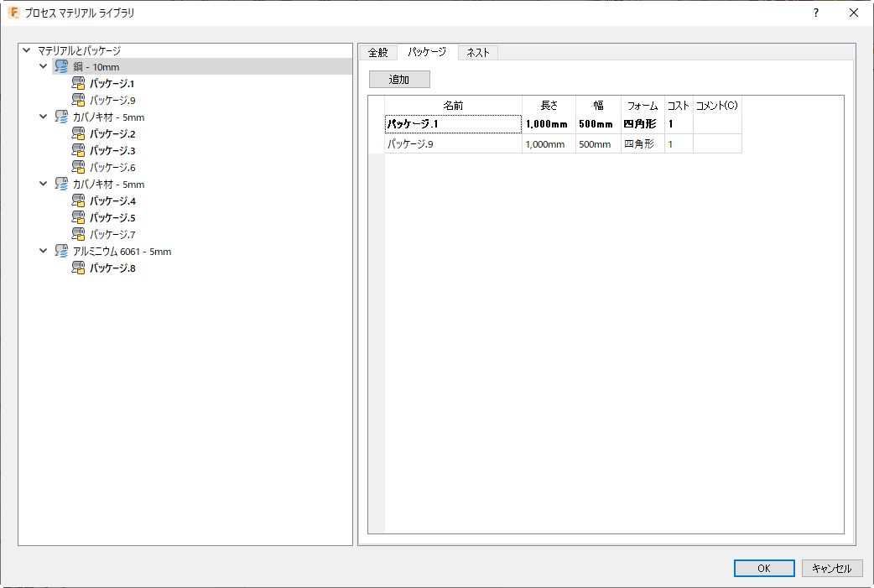The height and width of the screenshot is (588, 874).
Task: Click the パッケージ.9 name cell in table
Action: point(453,143)
